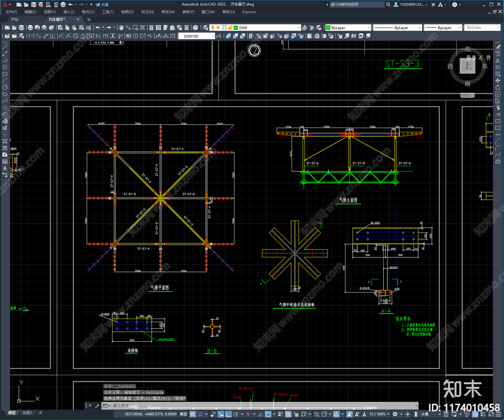Select the Hatch tool
Screen dimensions: 504x420
[x=5, y=141]
